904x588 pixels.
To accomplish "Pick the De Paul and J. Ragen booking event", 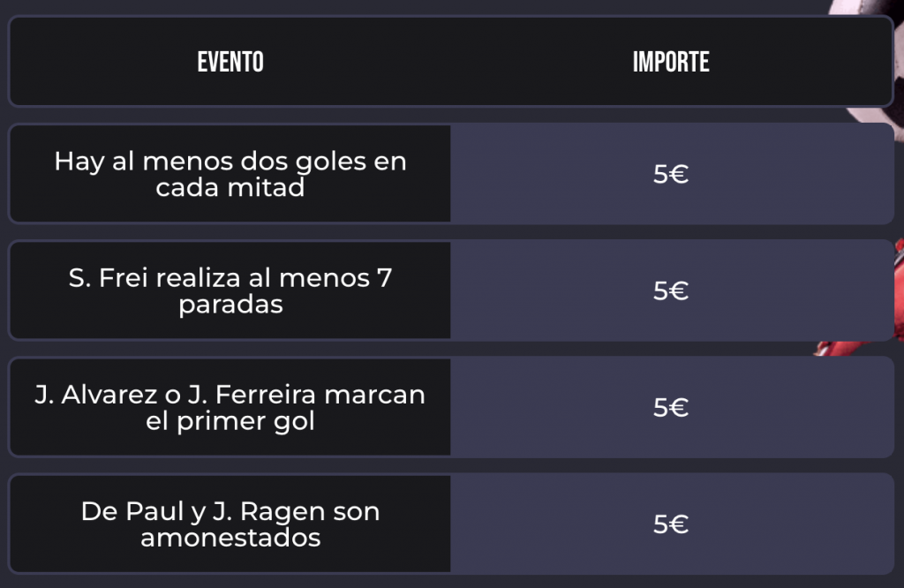I will 230,524.
